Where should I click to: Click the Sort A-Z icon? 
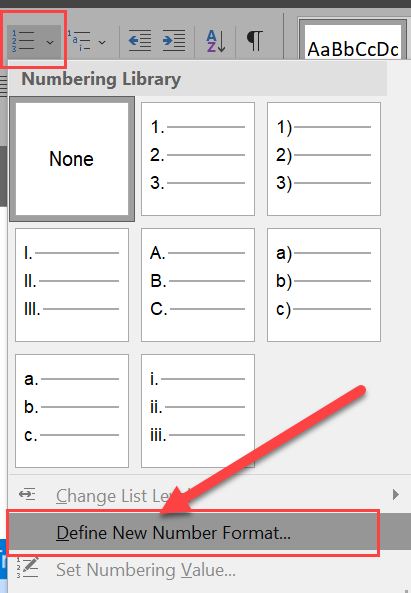pos(216,41)
